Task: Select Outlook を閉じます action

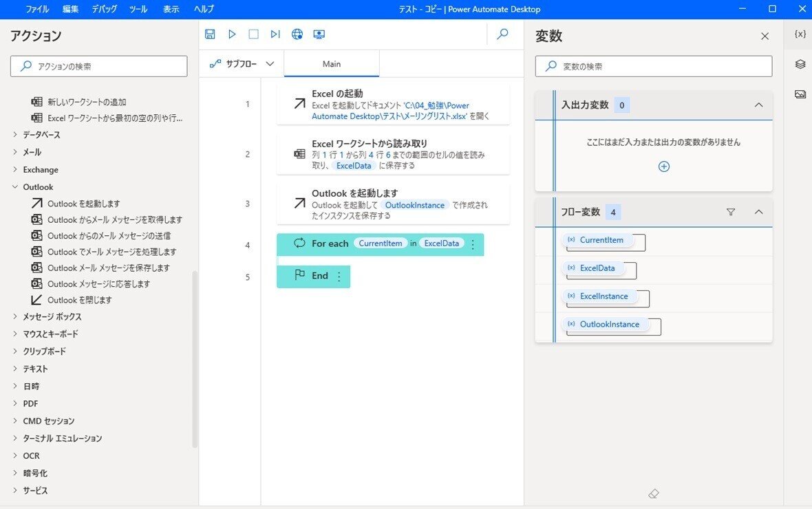Action: click(79, 300)
